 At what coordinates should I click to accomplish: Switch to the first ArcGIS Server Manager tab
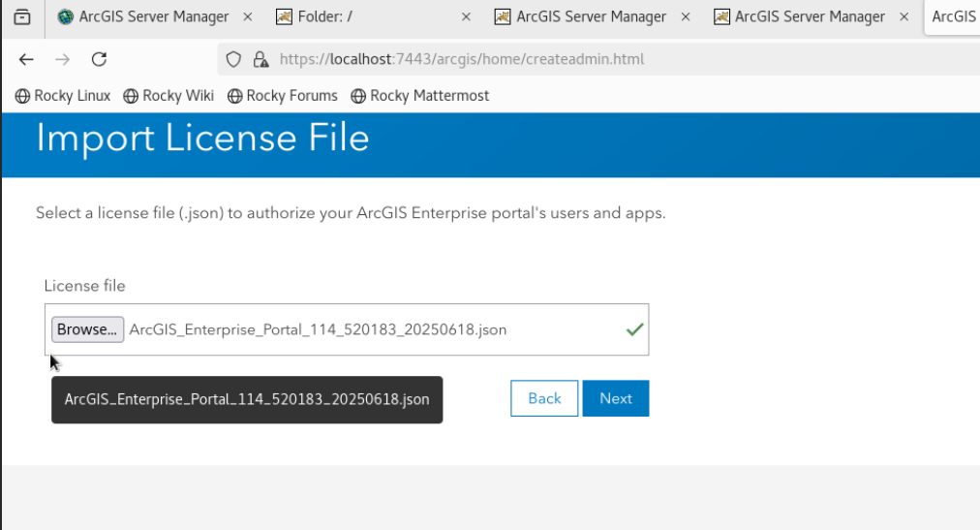142,16
